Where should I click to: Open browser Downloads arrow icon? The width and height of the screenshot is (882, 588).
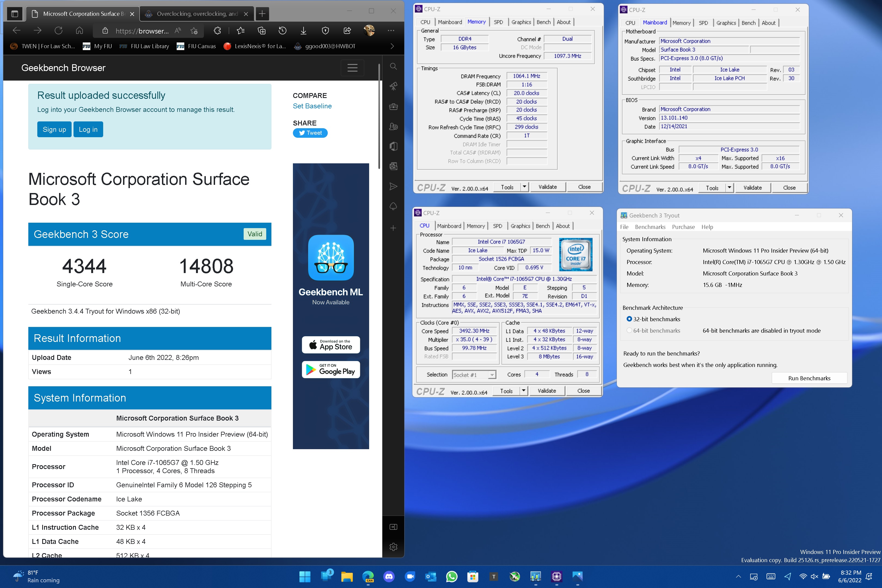coord(304,31)
